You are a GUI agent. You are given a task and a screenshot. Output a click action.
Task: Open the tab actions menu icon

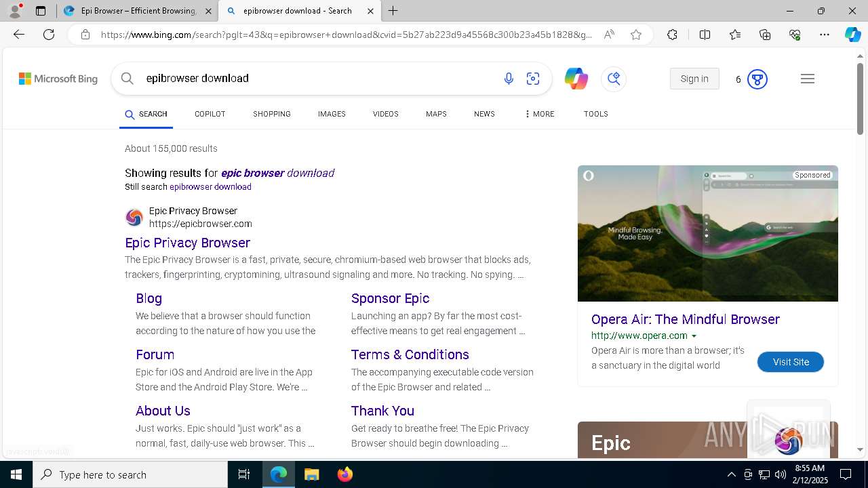(x=41, y=11)
